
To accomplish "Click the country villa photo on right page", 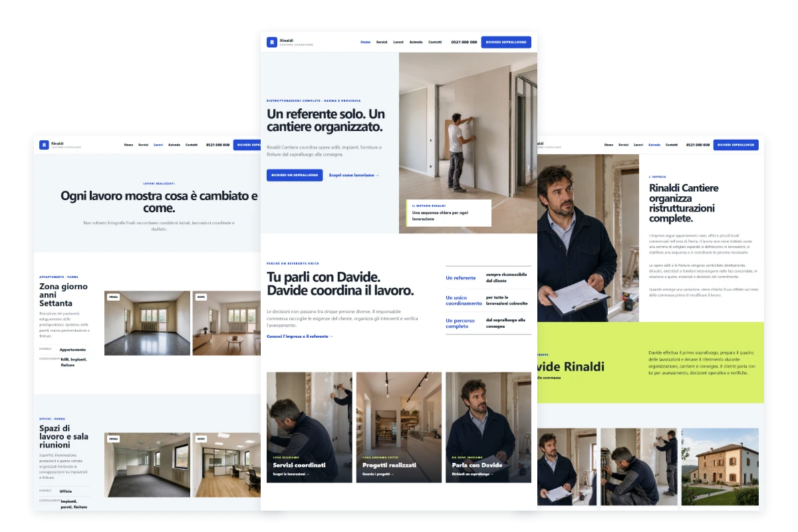I will 720,466.
